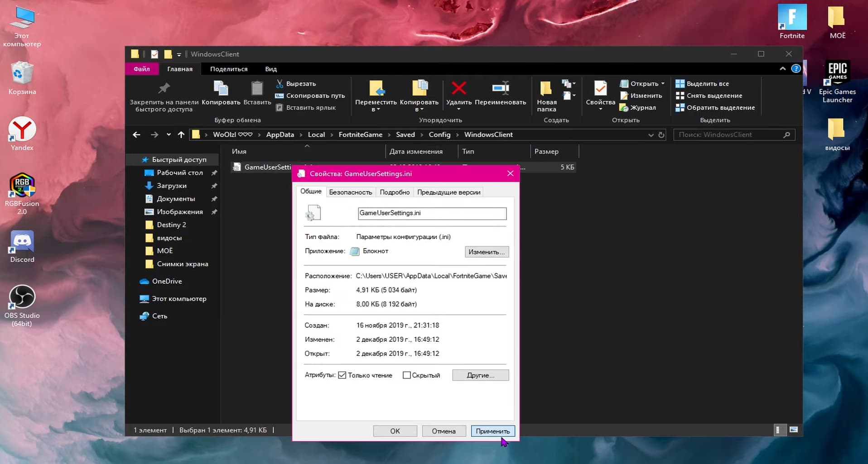The image size is (868, 464).
Task: Uncheck the Read-only (Только чтение) checkbox
Action: (342, 375)
